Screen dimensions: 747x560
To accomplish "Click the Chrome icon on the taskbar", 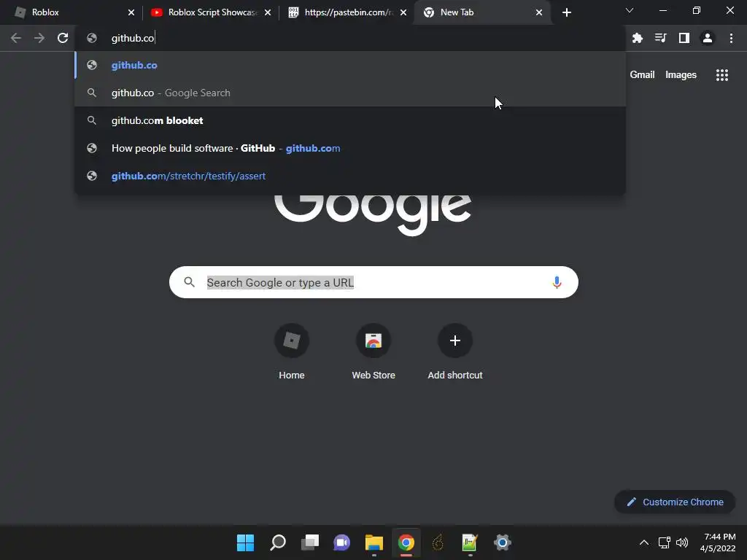I will coord(406,542).
